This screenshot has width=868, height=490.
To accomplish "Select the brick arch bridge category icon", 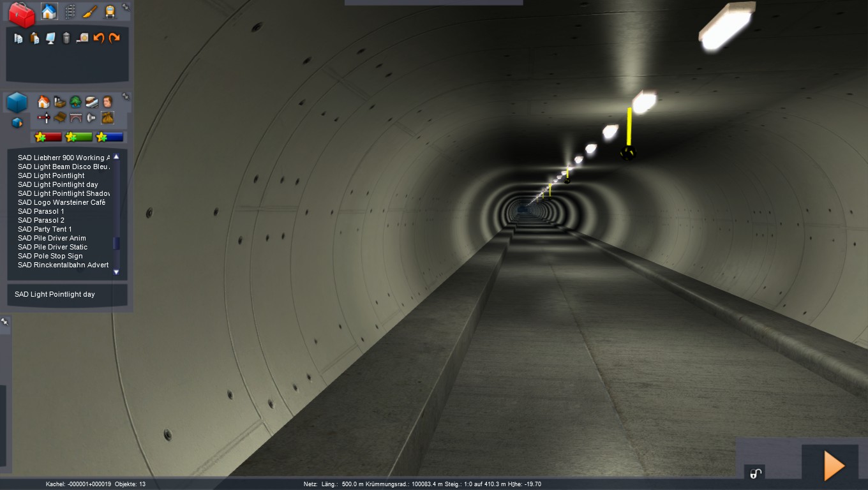I will tap(75, 118).
